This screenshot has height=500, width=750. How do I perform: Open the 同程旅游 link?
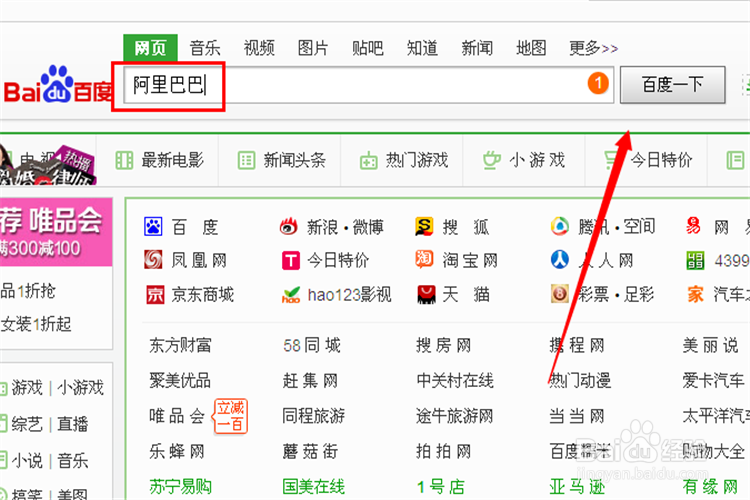click(x=314, y=416)
